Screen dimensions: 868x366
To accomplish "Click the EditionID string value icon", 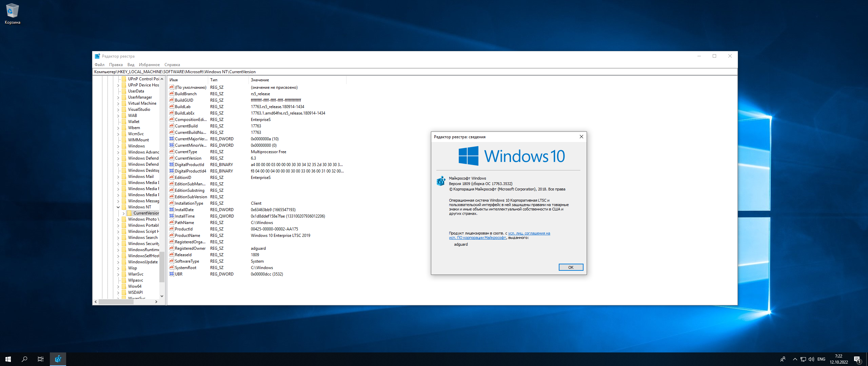I will tap(172, 177).
